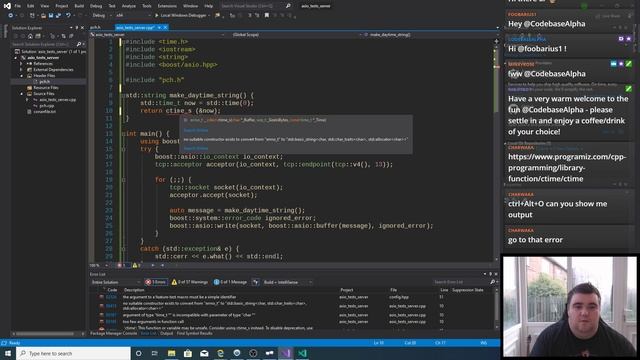
Task: Close the Solution Explorer panel
Action: pyautogui.click(x=82, y=28)
